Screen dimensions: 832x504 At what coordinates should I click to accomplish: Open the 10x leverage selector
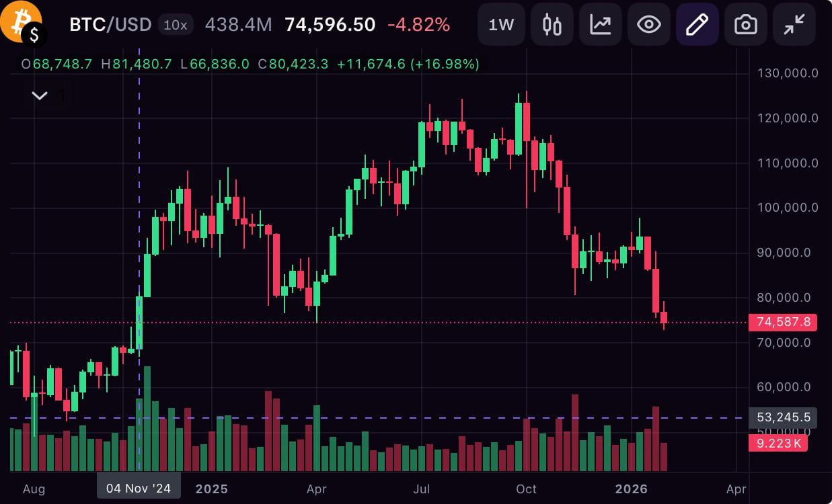coord(176,25)
